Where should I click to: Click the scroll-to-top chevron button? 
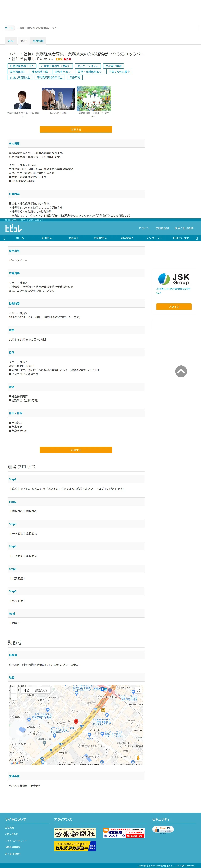181,371
